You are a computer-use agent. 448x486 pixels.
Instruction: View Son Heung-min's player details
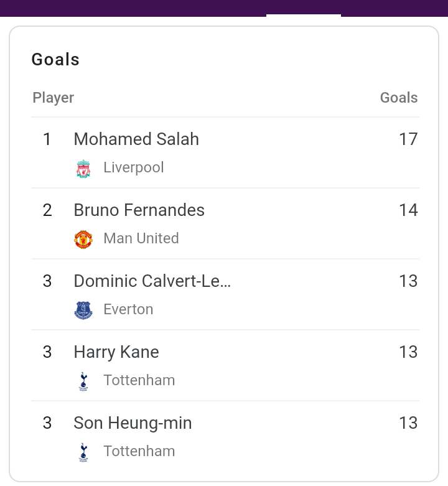pyautogui.click(x=133, y=423)
